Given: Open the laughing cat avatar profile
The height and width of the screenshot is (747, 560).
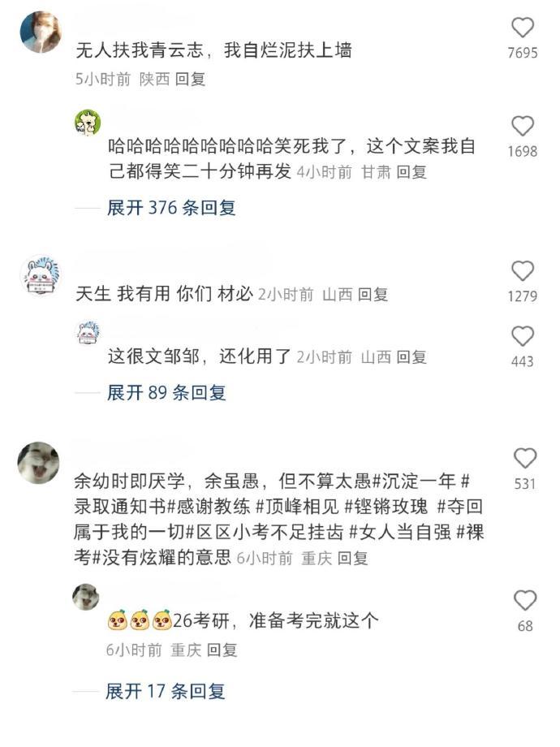Looking at the screenshot, I should 39,463.
